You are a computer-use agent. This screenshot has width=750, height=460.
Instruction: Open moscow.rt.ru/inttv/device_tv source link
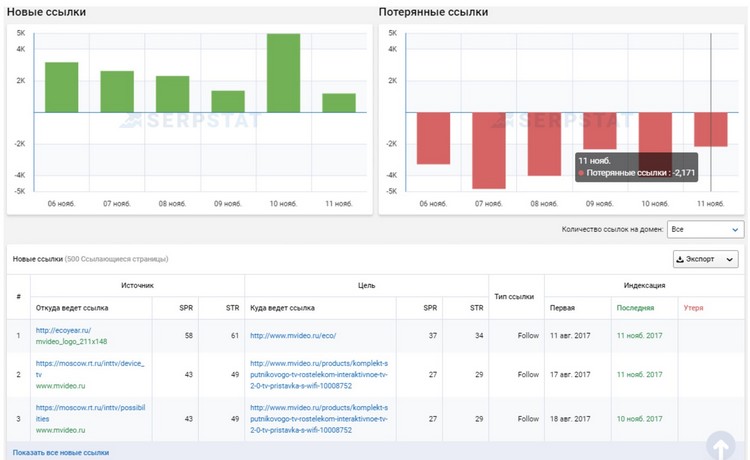pos(89,363)
